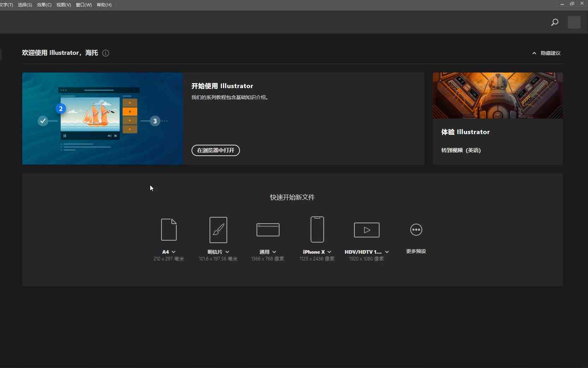Click the 1920 x 1080 像素 size text
The width and height of the screenshot is (588, 368).
tap(366, 259)
